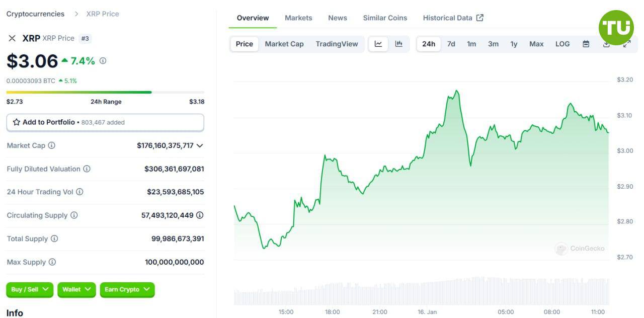The width and height of the screenshot is (644, 318).
Task: Select the 7d time range
Action: [451, 44]
